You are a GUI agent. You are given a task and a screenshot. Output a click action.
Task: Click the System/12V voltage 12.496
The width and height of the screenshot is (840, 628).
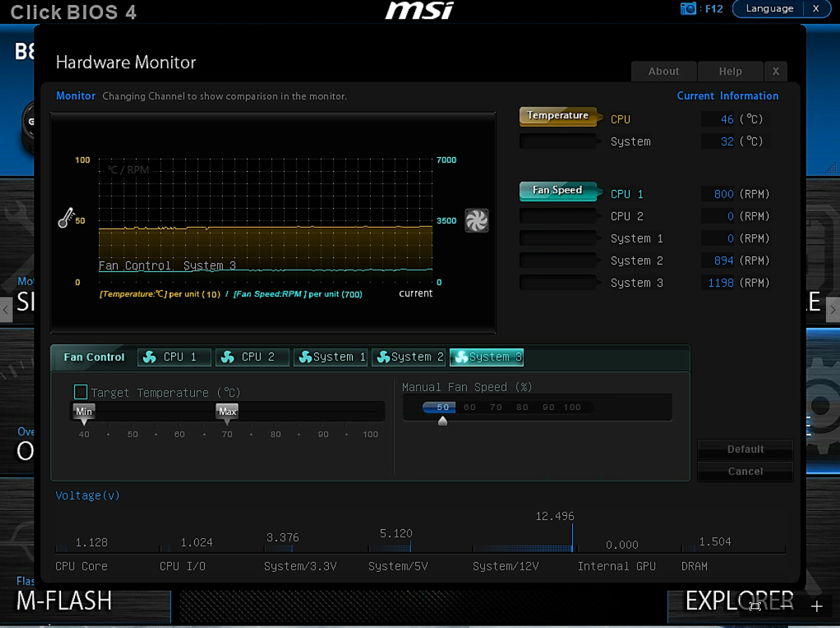[x=555, y=516]
